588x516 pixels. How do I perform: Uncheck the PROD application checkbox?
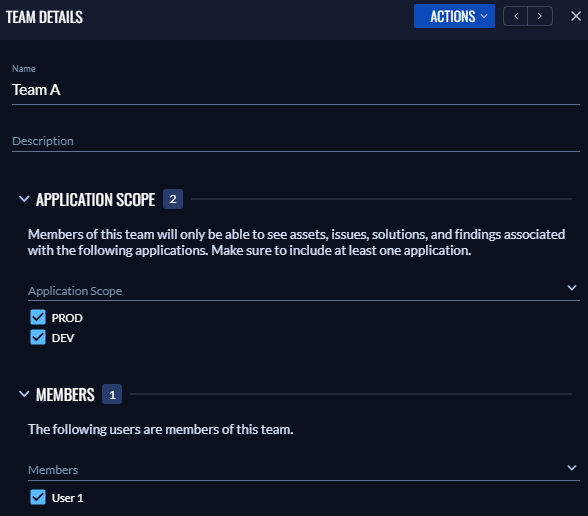point(38,317)
